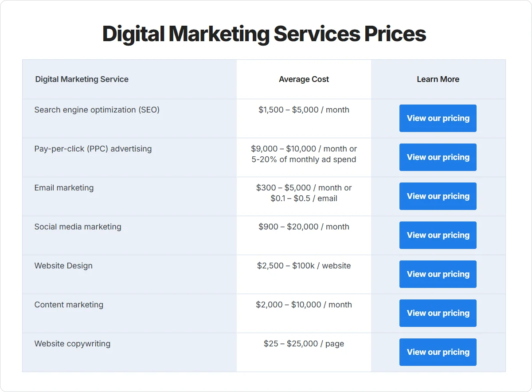Click the Email marketing service name
532x392 pixels.
[x=64, y=188]
